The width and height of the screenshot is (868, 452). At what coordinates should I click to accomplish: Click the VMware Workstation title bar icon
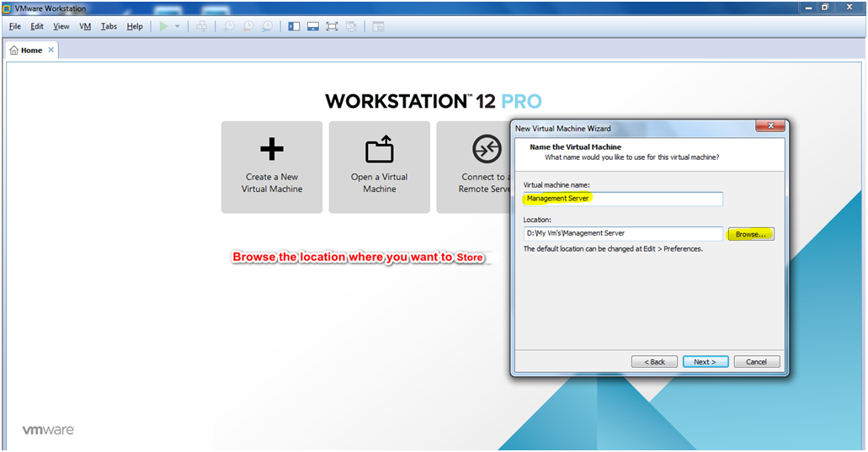7,8
